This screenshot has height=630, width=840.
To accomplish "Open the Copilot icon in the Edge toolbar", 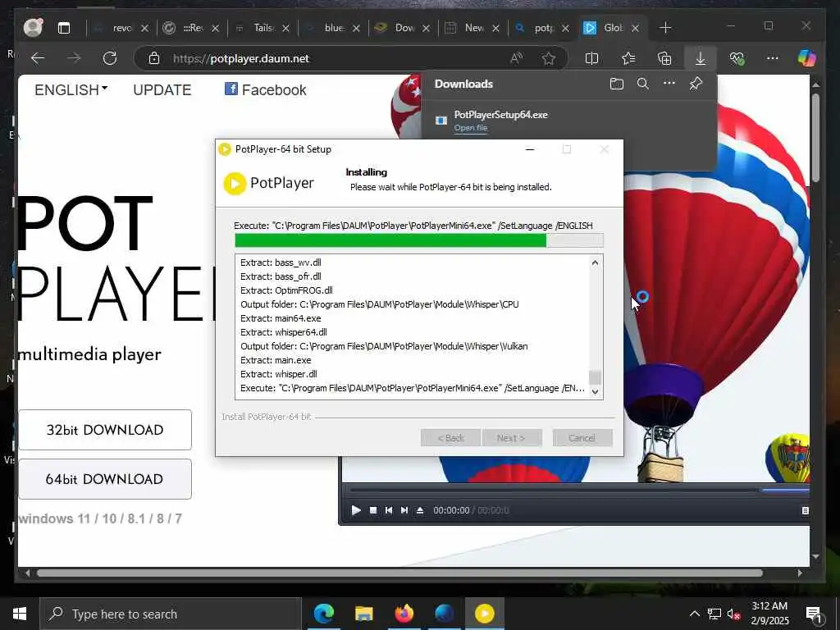I will (807, 58).
